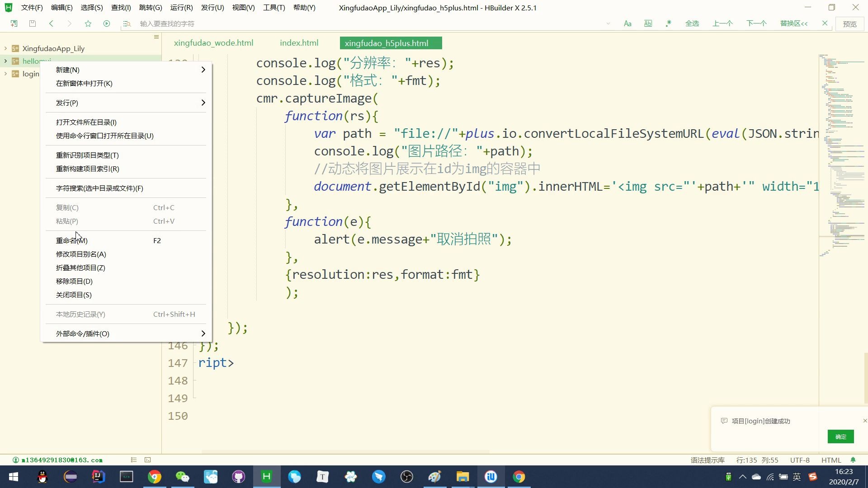Select 重新构建项目索引(R)

(x=126, y=169)
